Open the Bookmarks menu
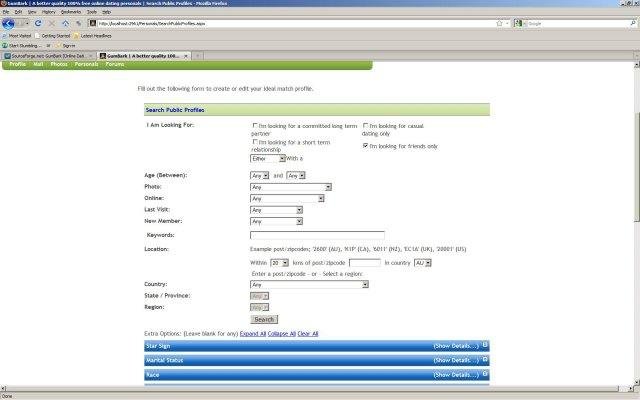The height and width of the screenshot is (400, 640). pos(71,12)
